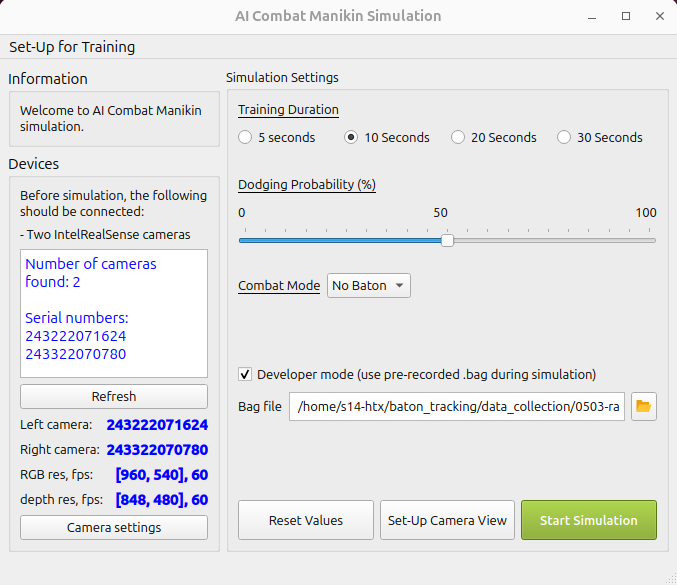
Task: Select the 5 seconds training duration
Action: (x=246, y=138)
